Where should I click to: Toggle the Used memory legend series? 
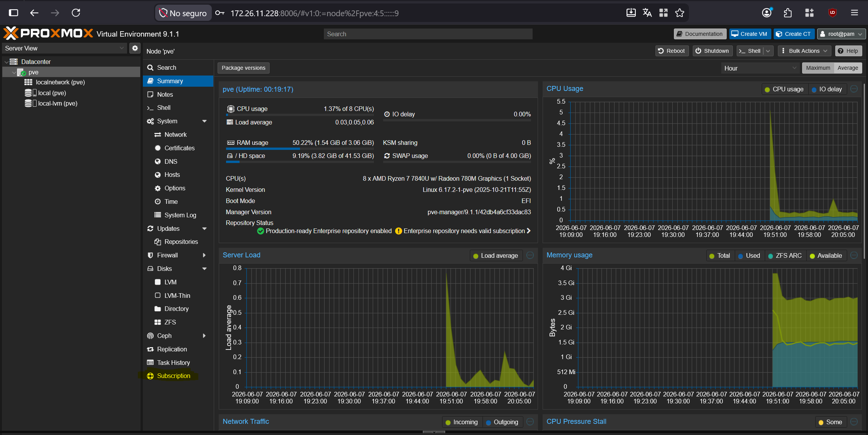749,255
